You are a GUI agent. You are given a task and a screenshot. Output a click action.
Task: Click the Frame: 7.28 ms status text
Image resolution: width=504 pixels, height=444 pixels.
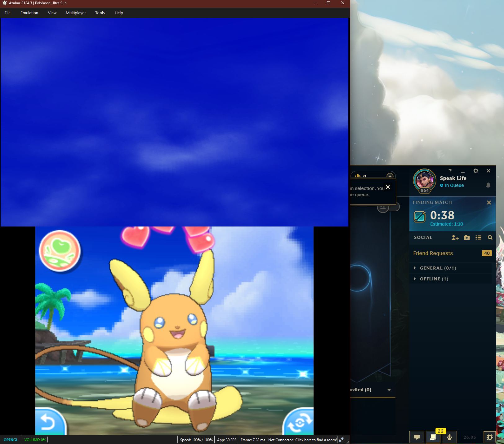(253, 440)
